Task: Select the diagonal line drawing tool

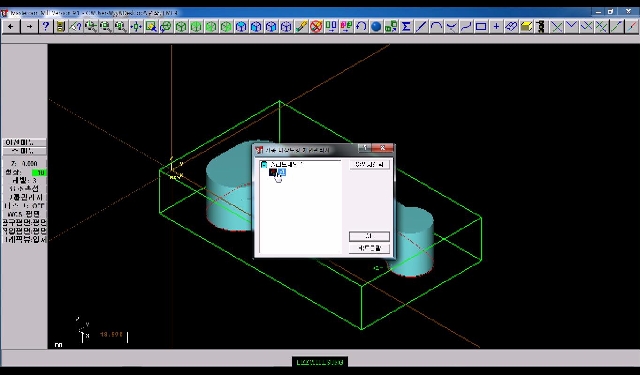Action: click(x=421, y=27)
